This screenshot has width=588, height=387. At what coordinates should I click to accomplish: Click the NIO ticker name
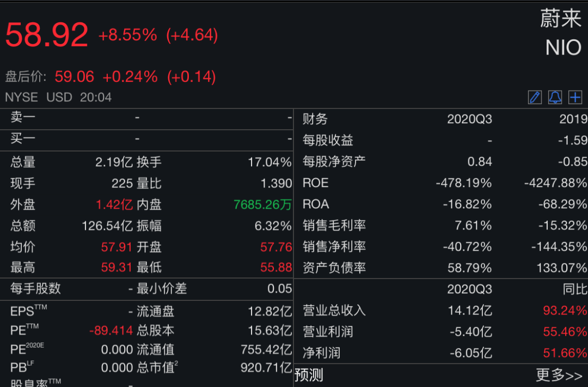[x=563, y=48]
